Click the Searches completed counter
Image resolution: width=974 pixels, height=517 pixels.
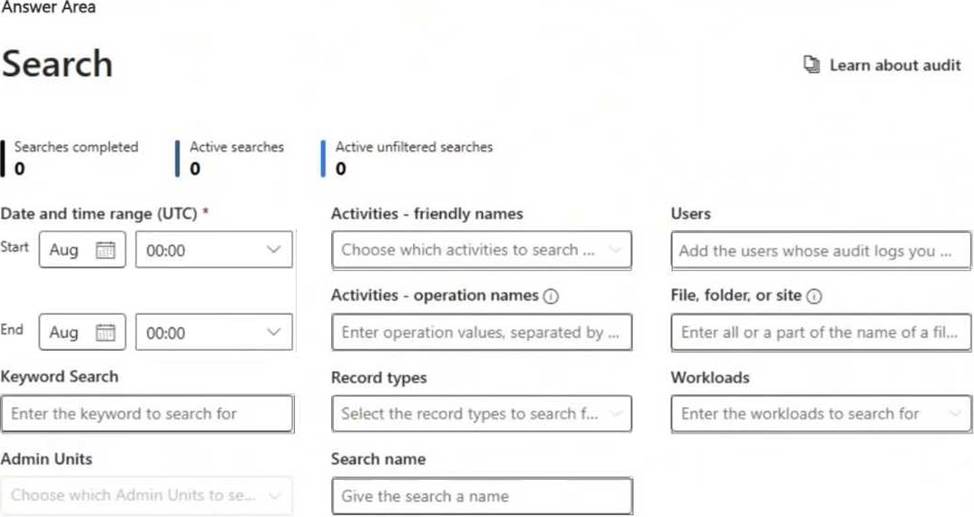click(75, 158)
